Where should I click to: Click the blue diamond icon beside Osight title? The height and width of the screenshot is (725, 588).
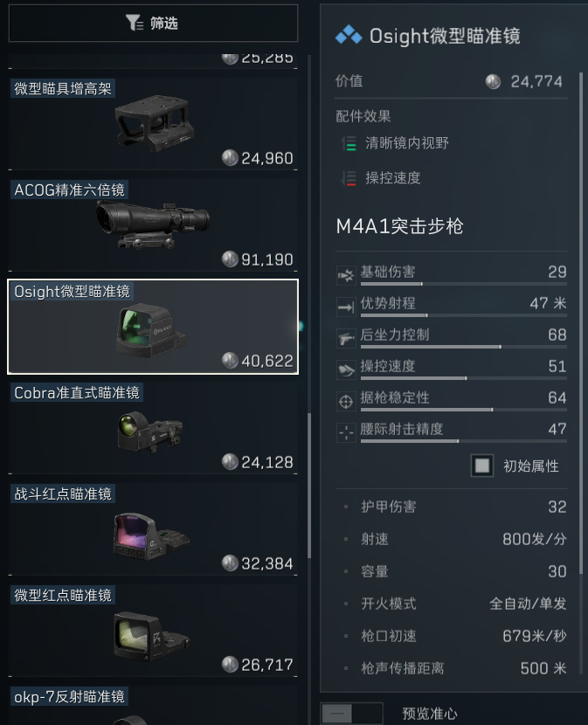pyautogui.click(x=349, y=35)
